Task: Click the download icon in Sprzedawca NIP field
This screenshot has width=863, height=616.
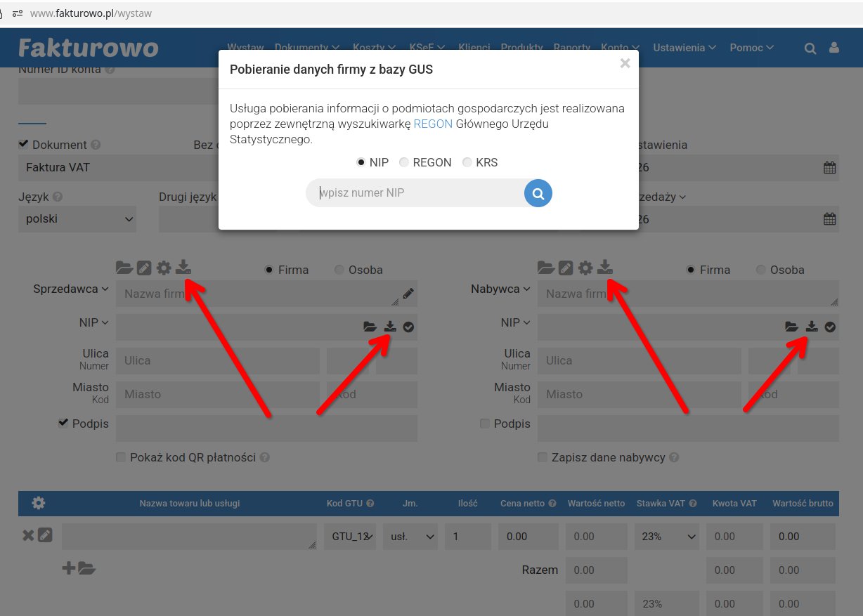Action: pyautogui.click(x=391, y=327)
